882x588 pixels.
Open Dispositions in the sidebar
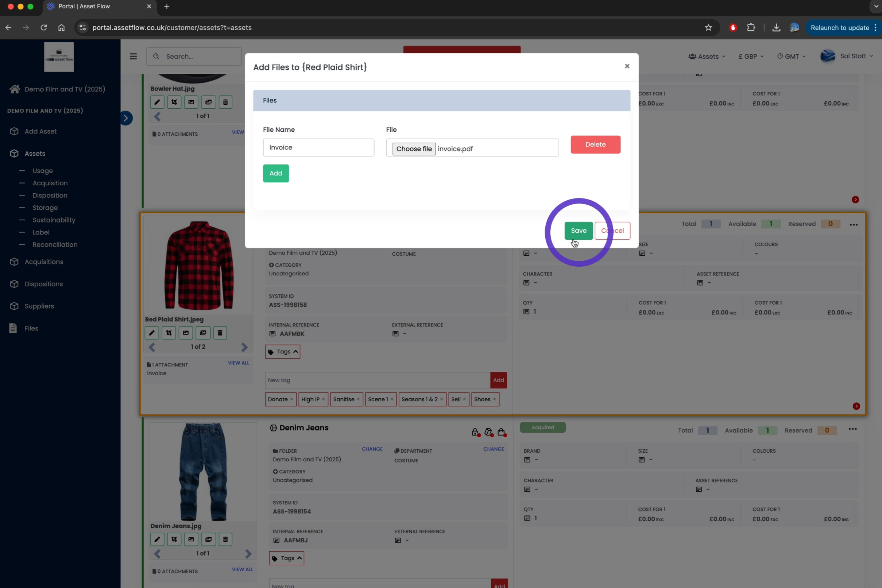click(36, 284)
